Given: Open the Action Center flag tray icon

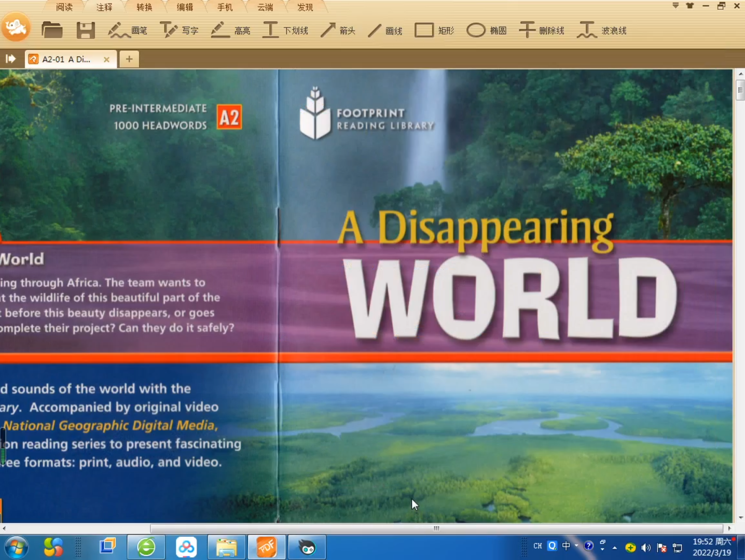Looking at the screenshot, I should (x=662, y=548).
